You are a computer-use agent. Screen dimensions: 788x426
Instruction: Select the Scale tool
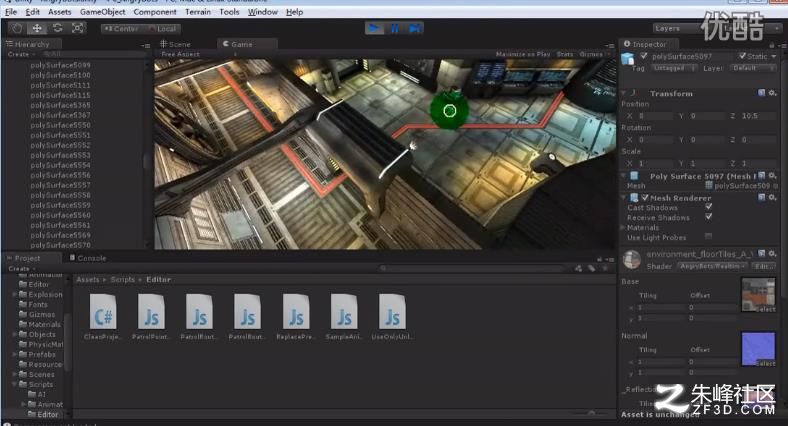(x=77, y=28)
